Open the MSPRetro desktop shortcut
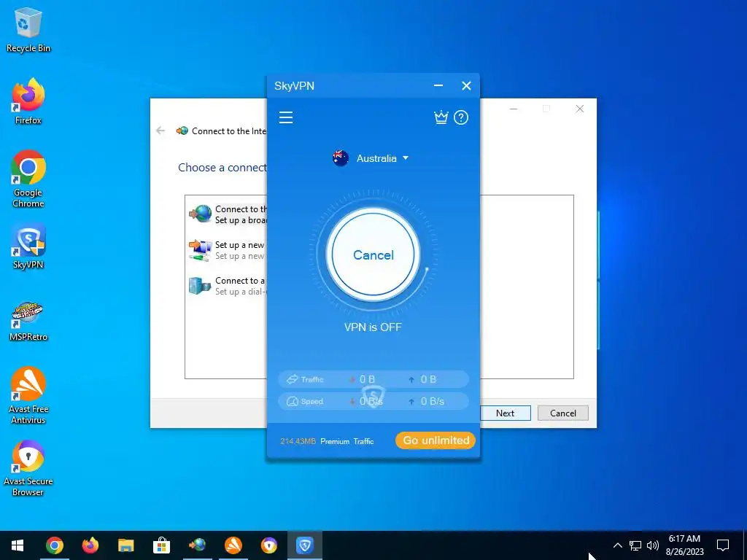Image resolution: width=747 pixels, height=560 pixels. 28,322
